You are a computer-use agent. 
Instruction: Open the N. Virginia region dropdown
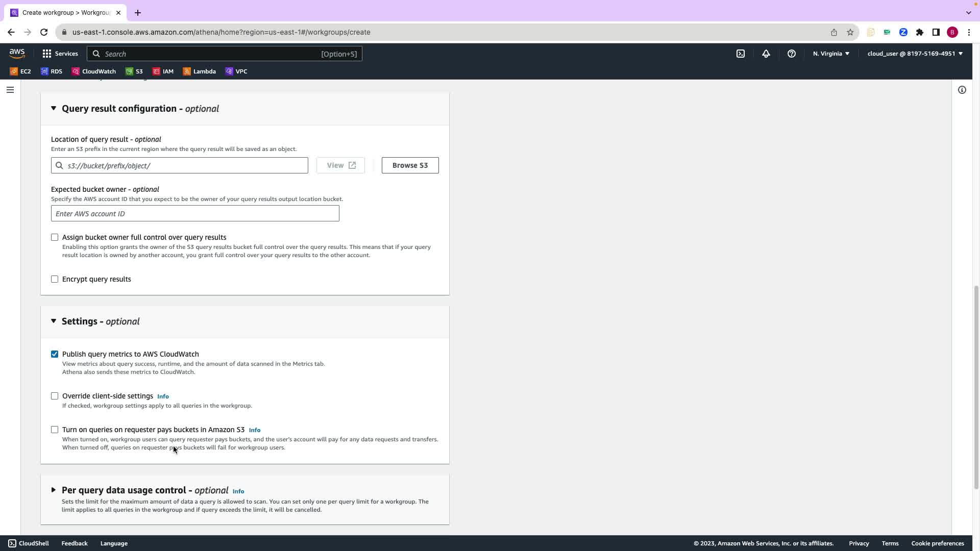(830, 54)
